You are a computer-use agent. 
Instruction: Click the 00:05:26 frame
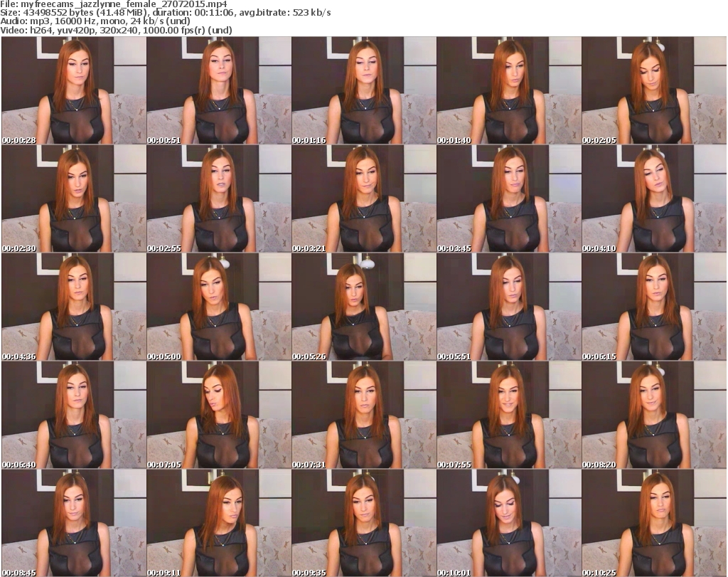(364, 307)
